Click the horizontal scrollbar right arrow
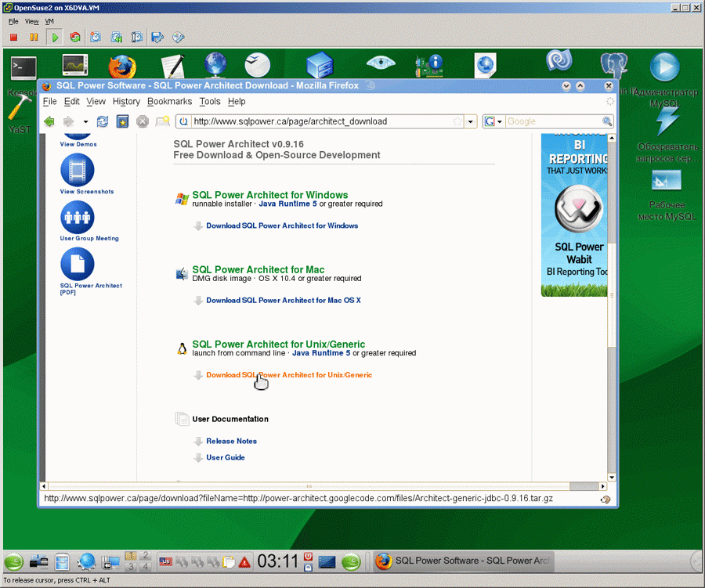The image size is (705, 588). (602, 486)
